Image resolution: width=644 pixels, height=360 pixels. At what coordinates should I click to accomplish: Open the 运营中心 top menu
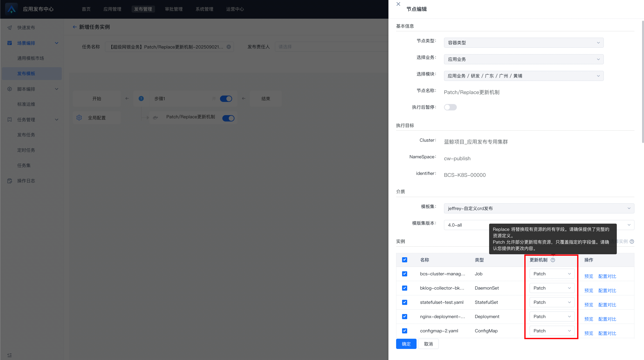[x=235, y=9]
